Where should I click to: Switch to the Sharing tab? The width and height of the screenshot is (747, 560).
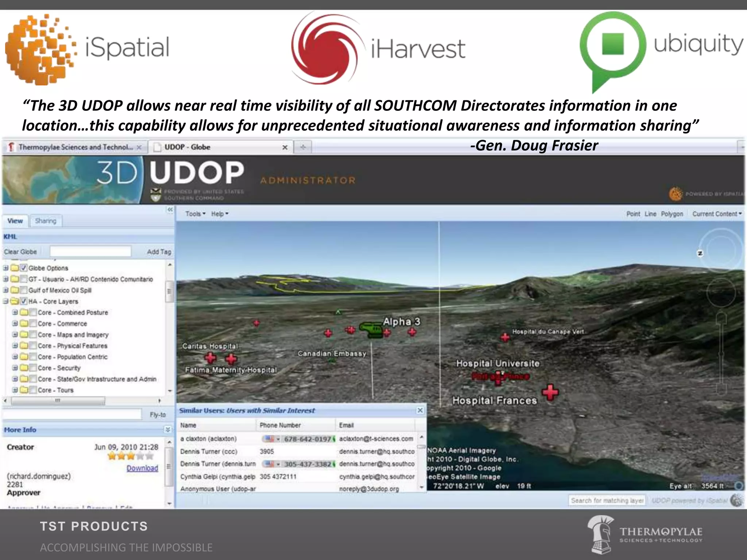click(x=46, y=221)
